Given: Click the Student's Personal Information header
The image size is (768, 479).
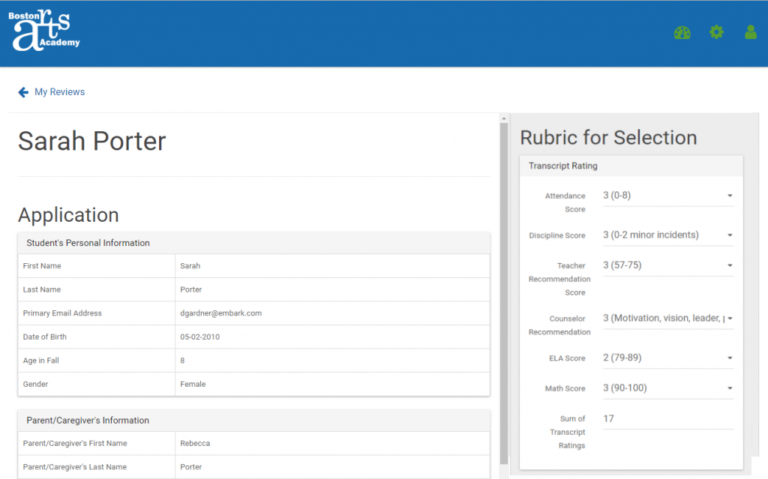Looking at the screenshot, I should click(x=86, y=243).
